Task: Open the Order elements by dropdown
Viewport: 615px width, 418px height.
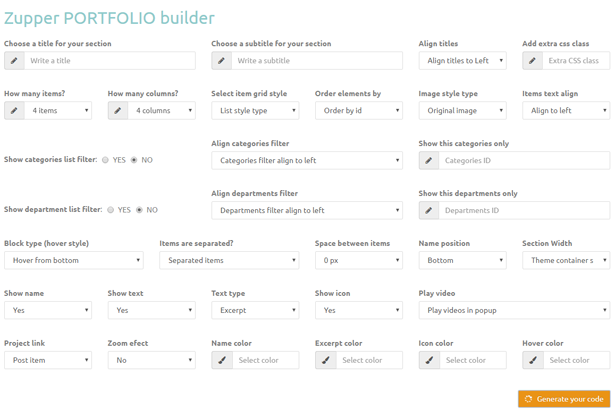Action: (359, 111)
